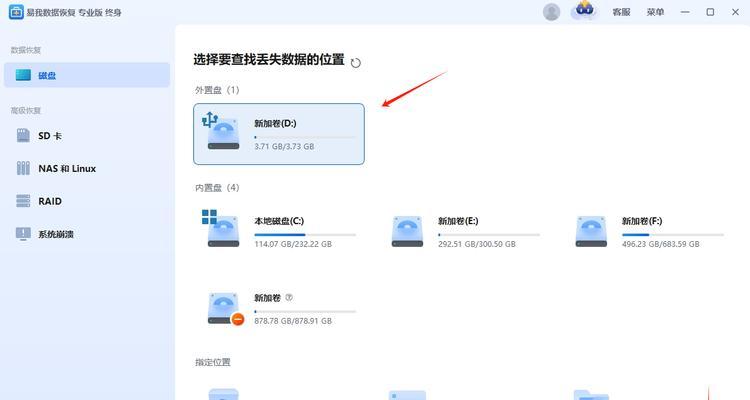Close the recovery window
750x400 pixels.
pos(735,12)
